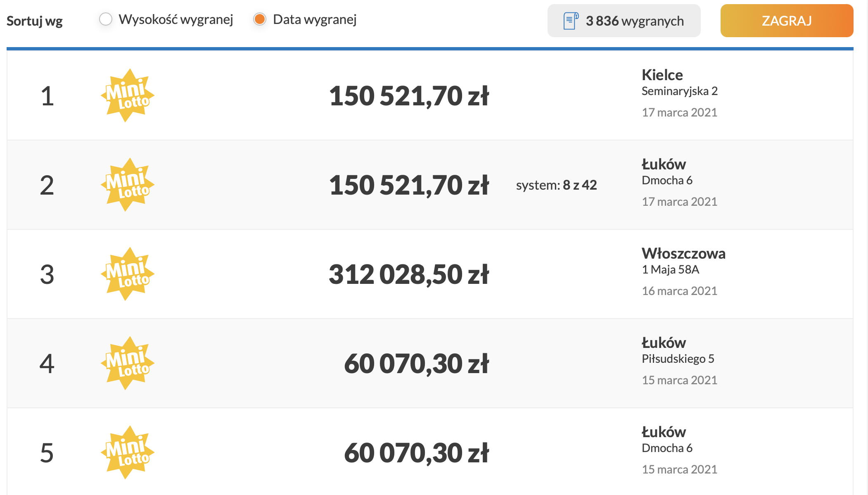Click the Wysokość wygranej label text
This screenshot has width=868, height=495.
coord(176,19)
